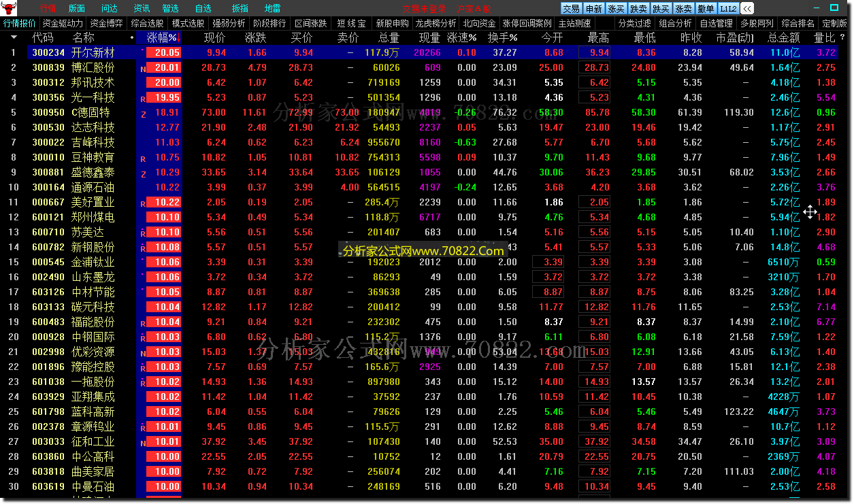Switch to the 龙虎榜分析 tab
The width and height of the screenshot is (854, 504).
pyautogui.click(x=436, y=23)
